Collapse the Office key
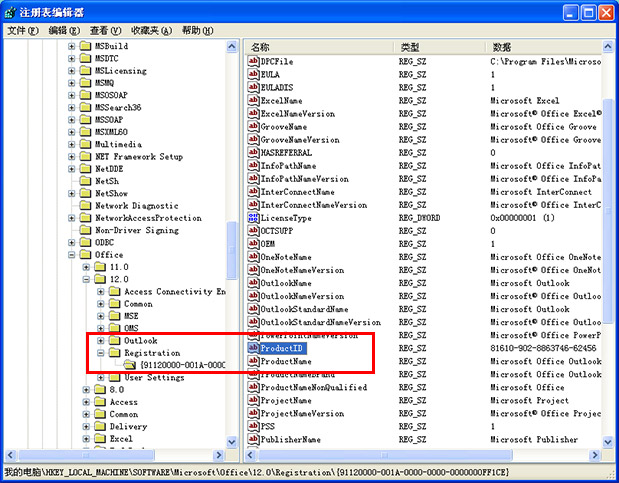Image resolution: width=619 pixels, height=483 pixels. pyautogui.click(x=71, y=254)
